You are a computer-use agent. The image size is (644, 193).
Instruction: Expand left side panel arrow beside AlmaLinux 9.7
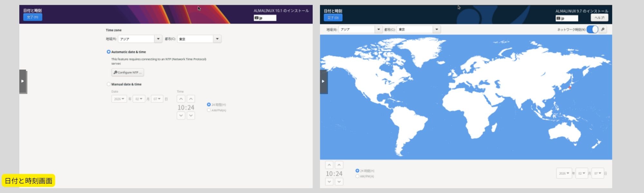323,81
